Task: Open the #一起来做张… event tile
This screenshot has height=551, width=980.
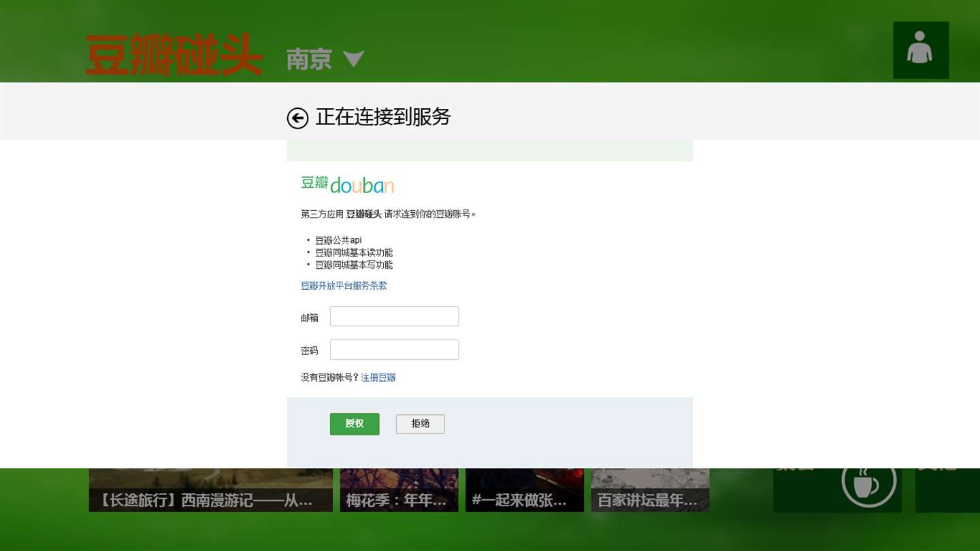Action: (x=525, y=490)
